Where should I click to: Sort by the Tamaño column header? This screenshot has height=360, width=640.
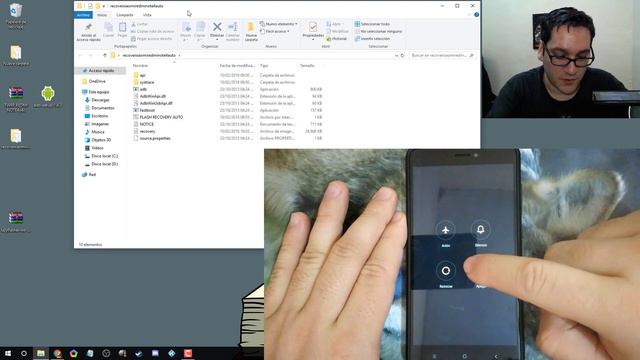coord(307,66)
